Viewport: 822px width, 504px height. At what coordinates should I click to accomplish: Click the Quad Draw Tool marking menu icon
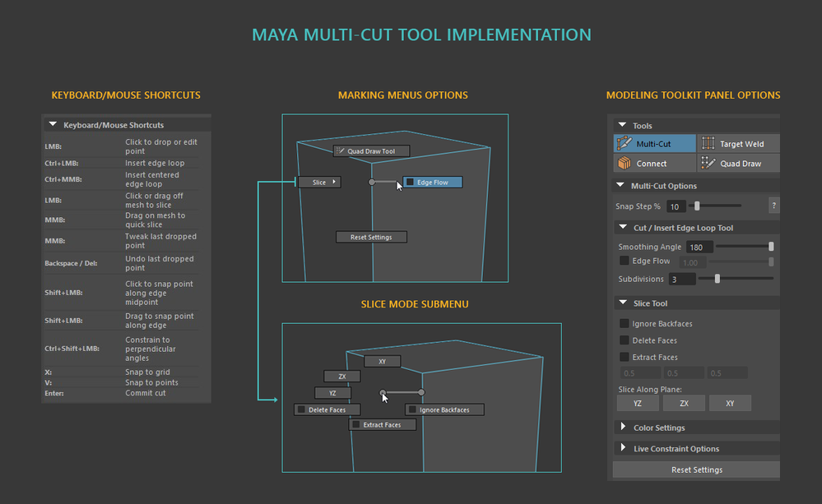pos(340,151)
